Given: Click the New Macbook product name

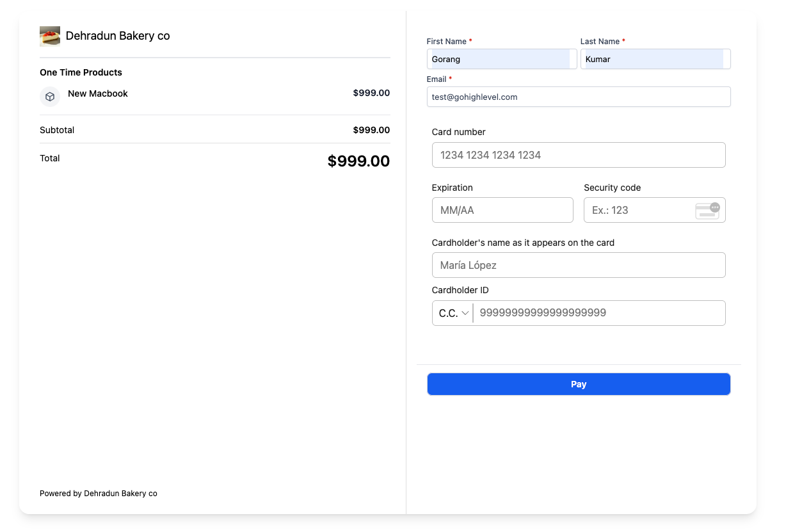Looking at the screenshot, I should (98, 93).
